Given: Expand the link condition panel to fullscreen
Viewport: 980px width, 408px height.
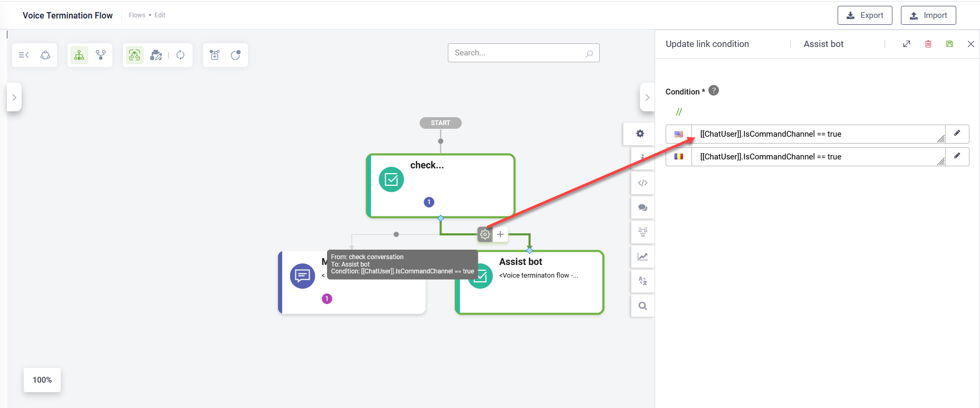Looking at the screenshot, I should pos(907,44).
